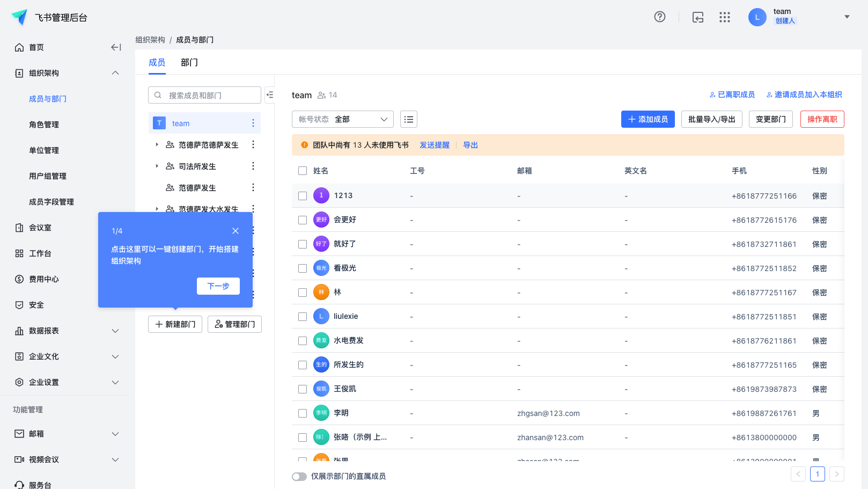The width and height of the screenshot is (868, 489).
Task: Switch to 成员 tab
Action: 157,62
